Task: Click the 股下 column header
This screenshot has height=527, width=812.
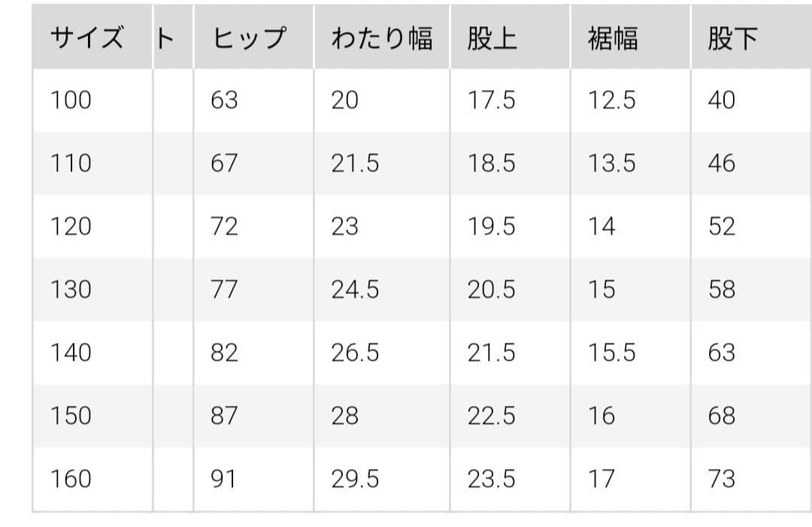Action: click(x=732, y=39)
